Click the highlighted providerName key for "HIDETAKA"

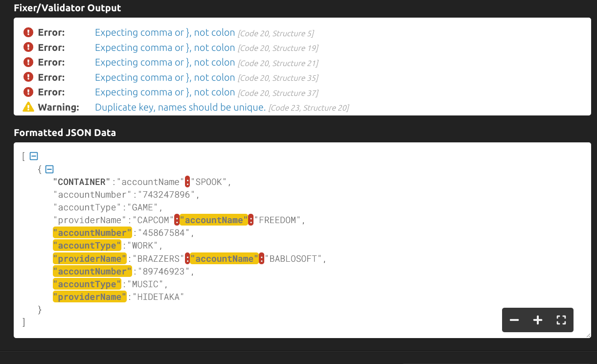(90, 297)
